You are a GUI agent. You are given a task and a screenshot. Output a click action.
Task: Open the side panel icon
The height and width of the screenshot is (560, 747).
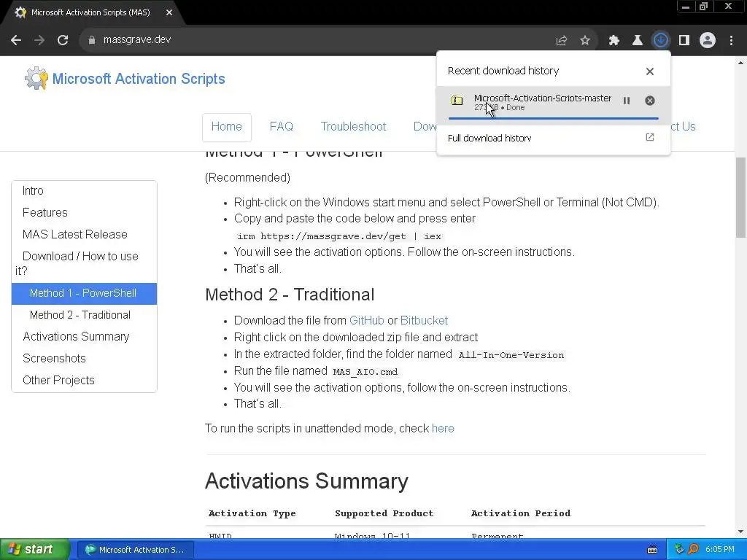(684, 41)
